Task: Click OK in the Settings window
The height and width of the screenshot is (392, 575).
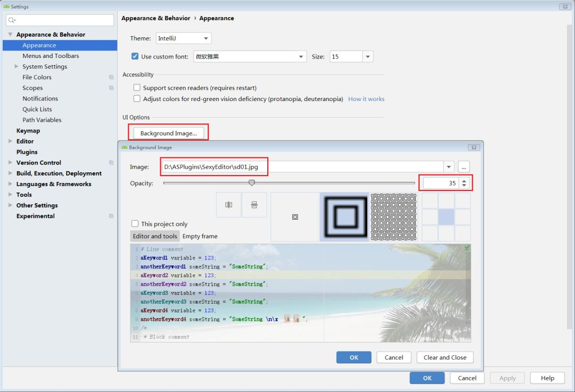Action: click(x=427, y=378)
